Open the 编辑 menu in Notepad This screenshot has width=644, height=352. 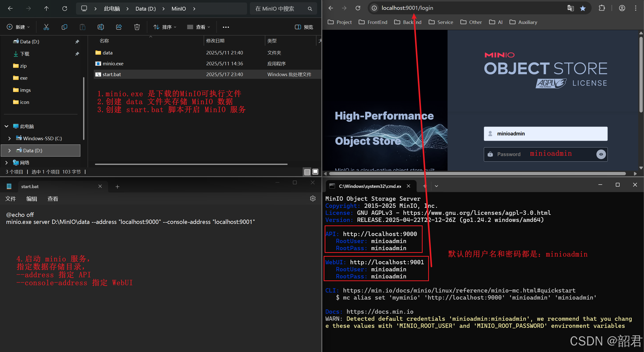tap(32, 199)
